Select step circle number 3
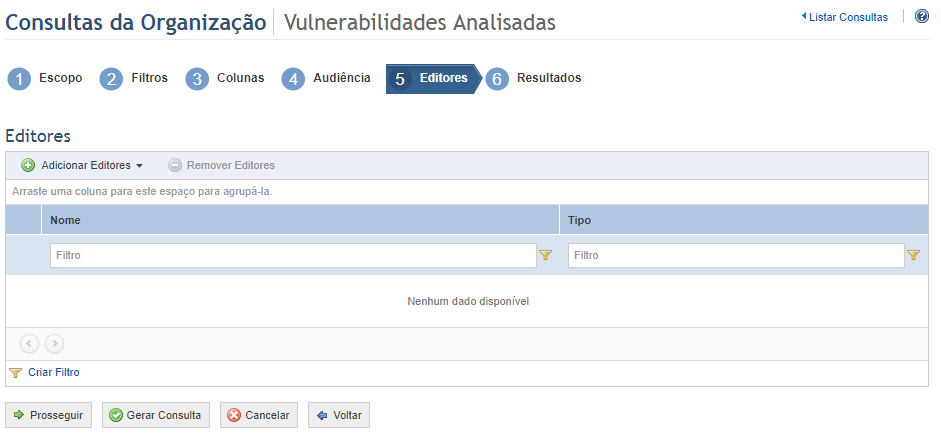The image size is (941, 433). [x=197, y=79]
